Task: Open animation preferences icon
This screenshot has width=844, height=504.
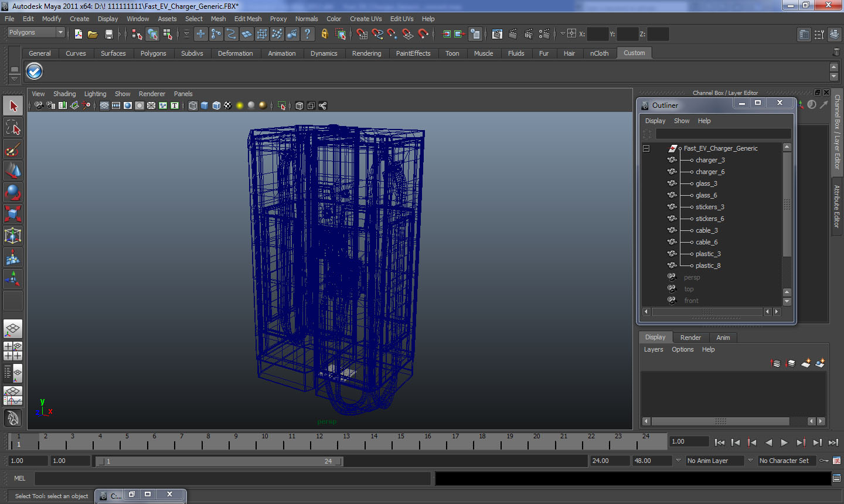Action: (x=836, y=461)
